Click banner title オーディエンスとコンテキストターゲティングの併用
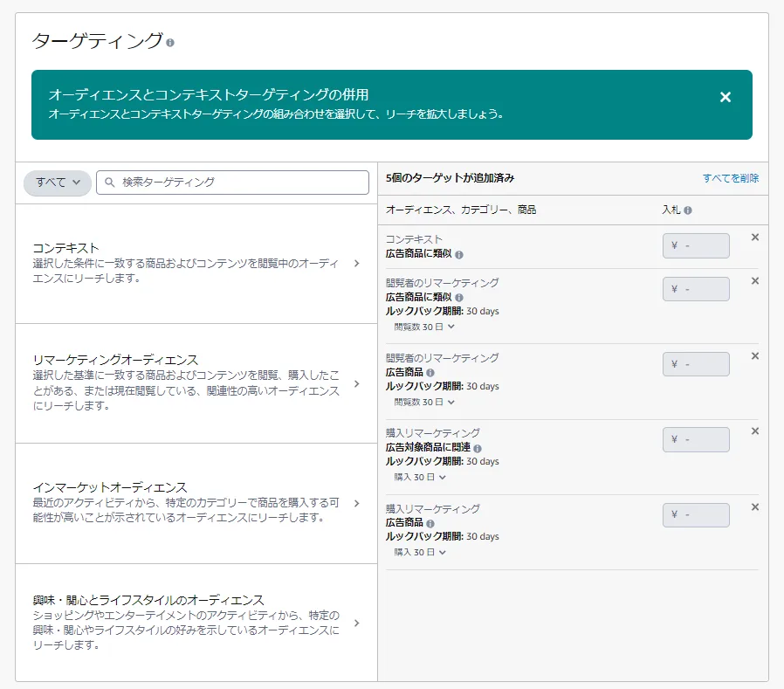Image resolution: width=784 pixels, height=689 pixels. pyautogui.click(x=209, y=95)
